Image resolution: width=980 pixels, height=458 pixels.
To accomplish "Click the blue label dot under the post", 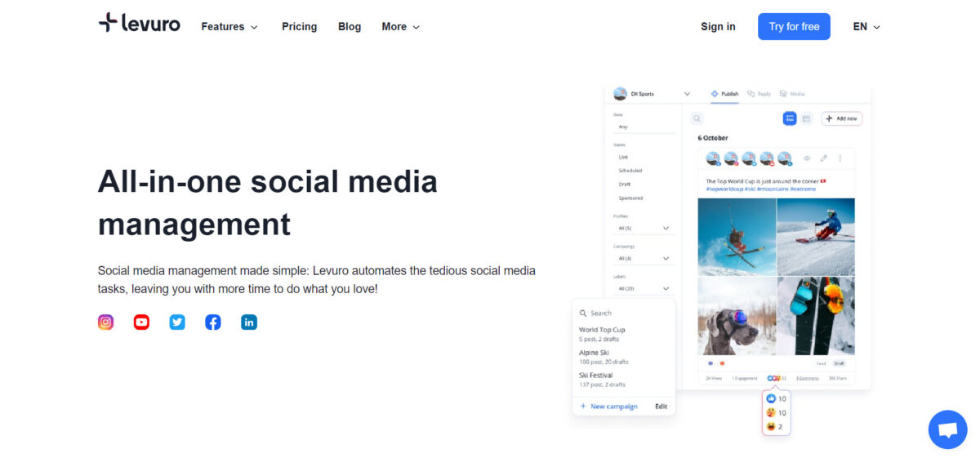I will pyautogui.click(x=710, y=363).
